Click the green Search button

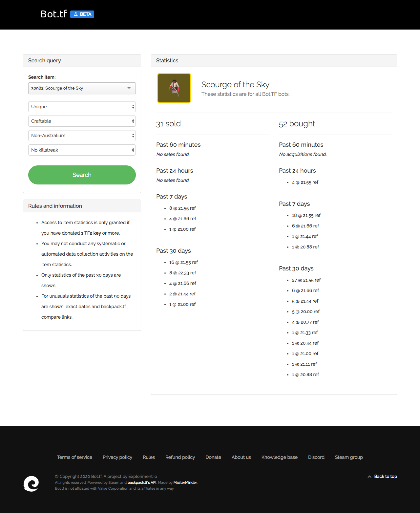coord(82,175)
